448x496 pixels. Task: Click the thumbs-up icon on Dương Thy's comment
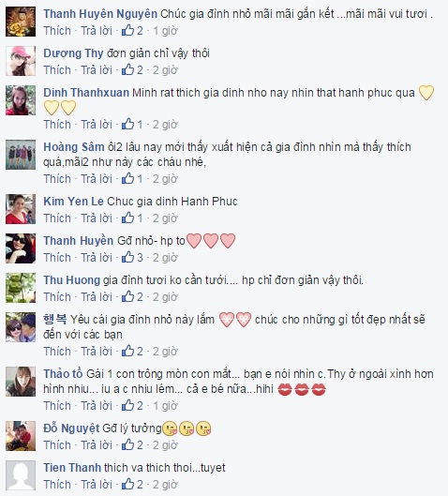click(x=128, y=69)
